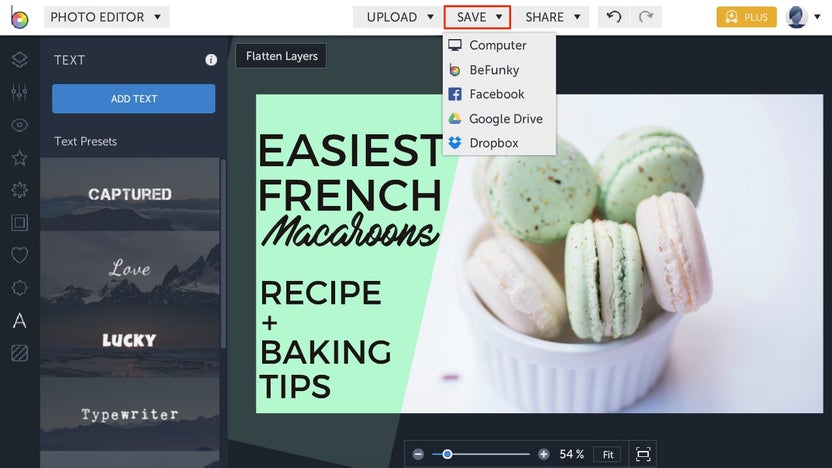Screen dimensions: 832x468
Task: Select the Lucky text preset
Action: (130, 340)
